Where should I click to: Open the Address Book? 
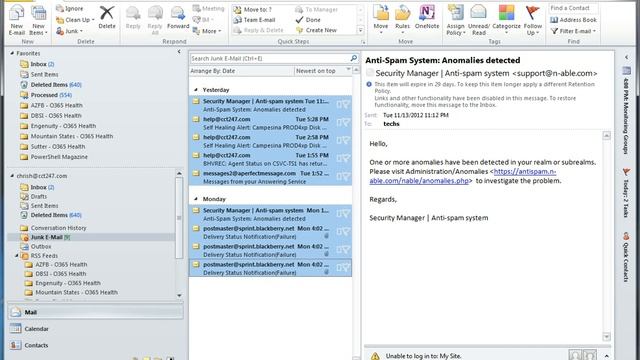[573, 20]
